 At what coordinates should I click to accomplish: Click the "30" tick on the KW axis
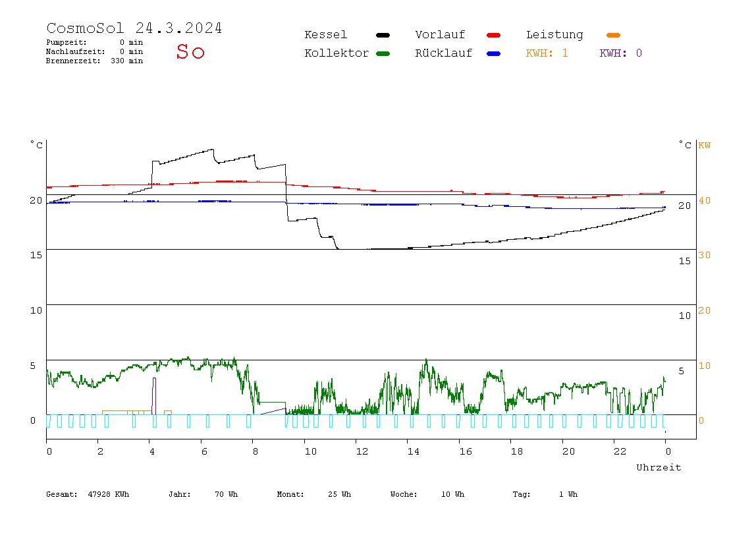(705, 255)
